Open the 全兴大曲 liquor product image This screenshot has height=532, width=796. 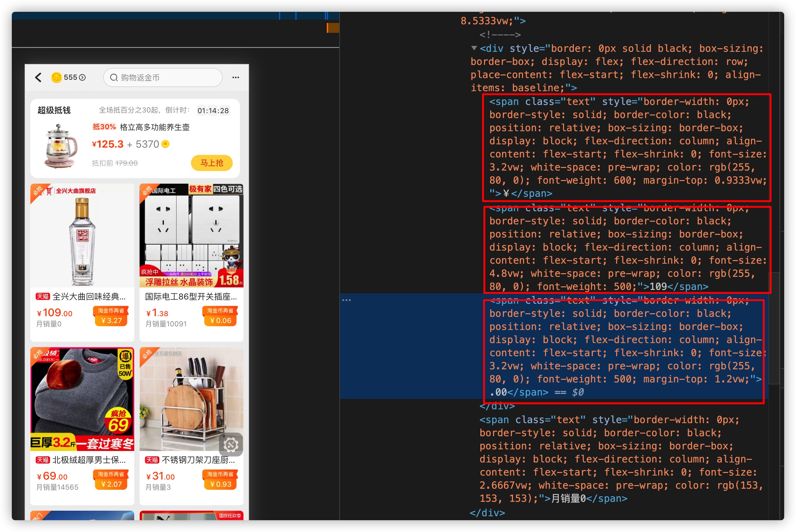[82, 235]
